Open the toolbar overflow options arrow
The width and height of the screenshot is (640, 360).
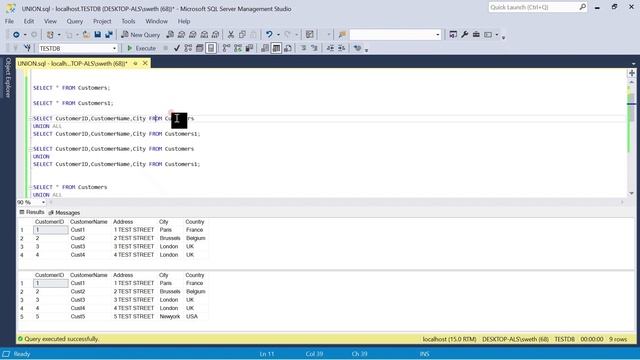(503, 38)
